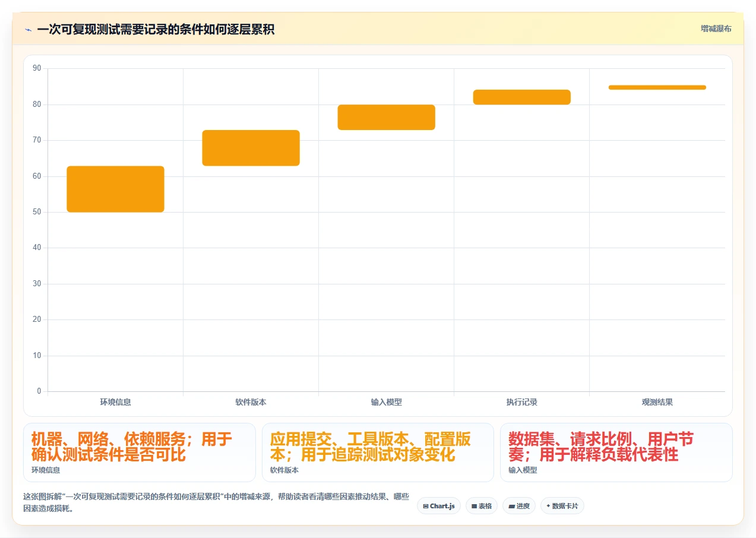This screenshot has height=538, width=756.
Task: Click the y-axis value 50
Action: (x=37, y=212)
